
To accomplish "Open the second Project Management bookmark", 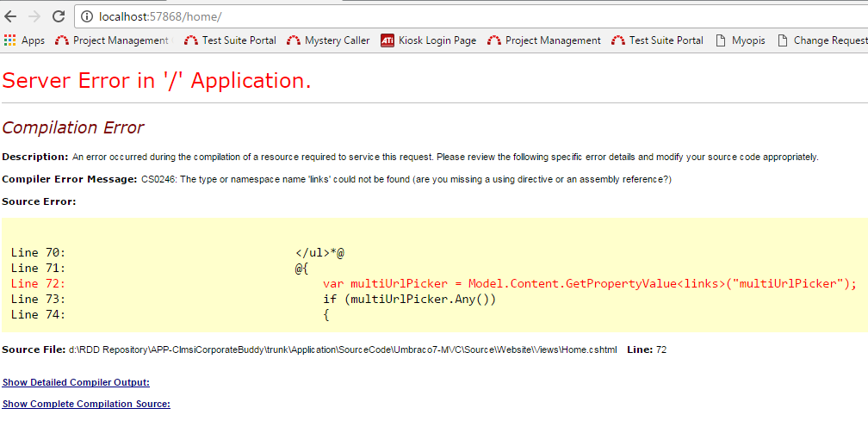I will (544, 40).
